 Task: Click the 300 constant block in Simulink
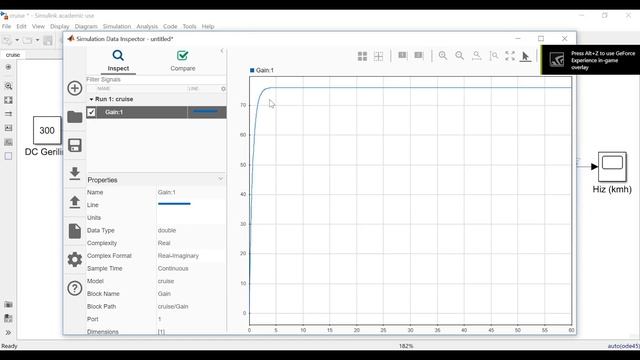pyautogui.click(x=47, y=130)
